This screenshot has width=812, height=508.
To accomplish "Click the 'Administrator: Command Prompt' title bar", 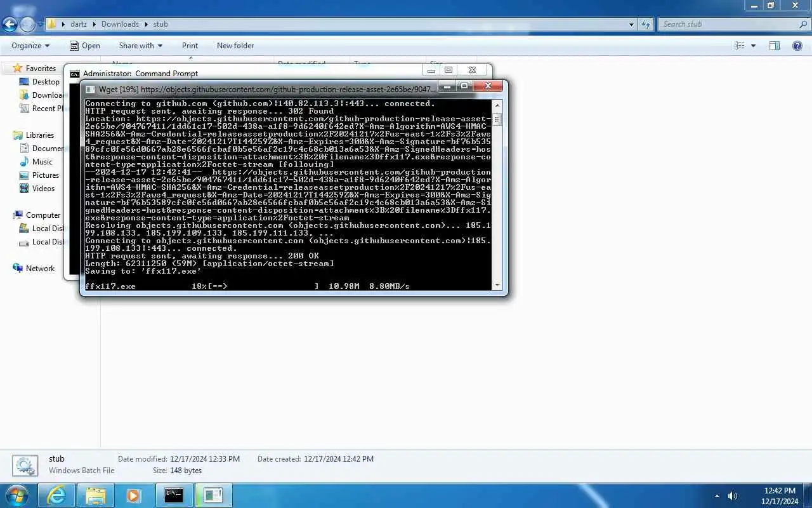I will pyautogui.click(x=244, y=74).
